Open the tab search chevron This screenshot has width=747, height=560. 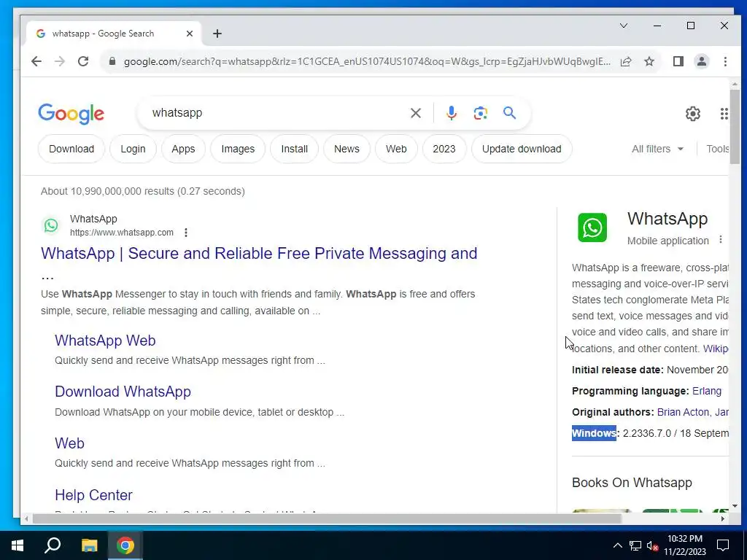pos(624,26)
